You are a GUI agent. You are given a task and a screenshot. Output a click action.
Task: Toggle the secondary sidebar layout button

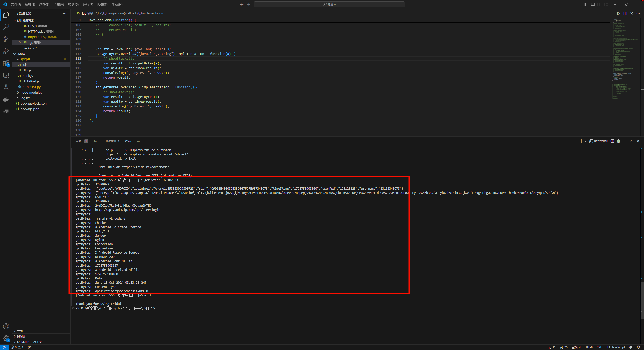click(599, 4)
